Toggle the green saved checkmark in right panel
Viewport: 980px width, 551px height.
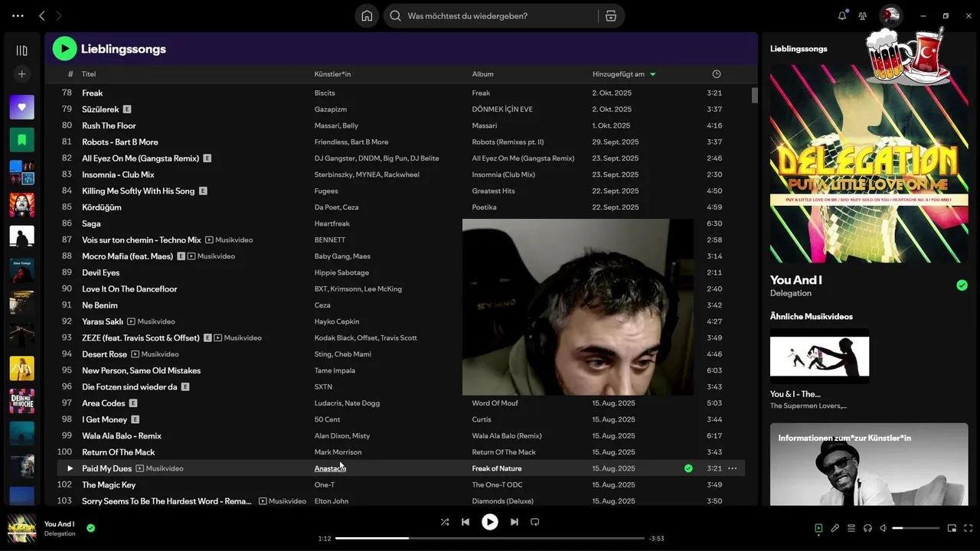point(962,285)
